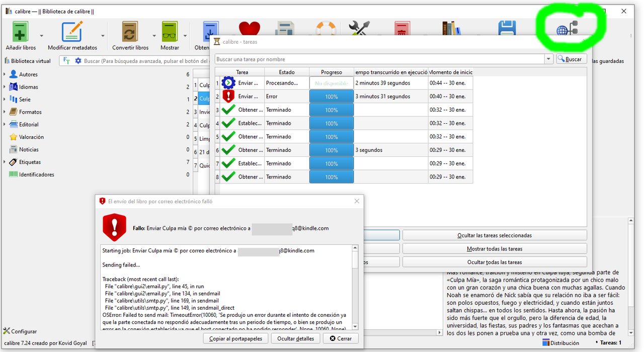Open Modificar metadatos from the toolbar
The height and width of the screenshot is (352, 644).
click(x=72, y=32)
